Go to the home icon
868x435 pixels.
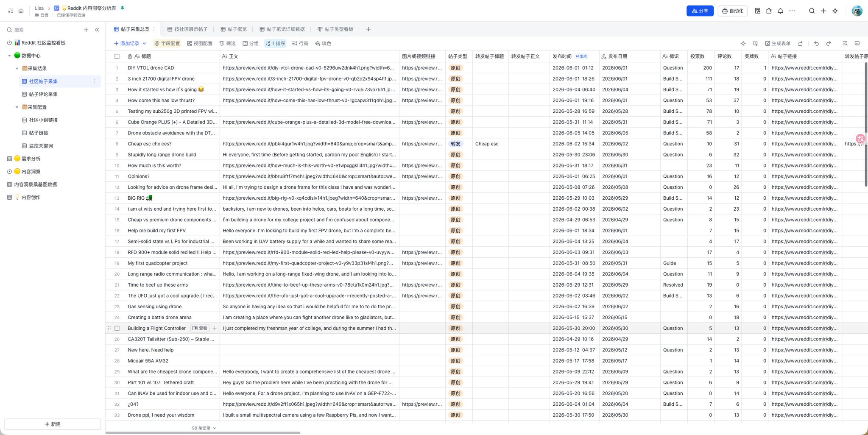21,11
